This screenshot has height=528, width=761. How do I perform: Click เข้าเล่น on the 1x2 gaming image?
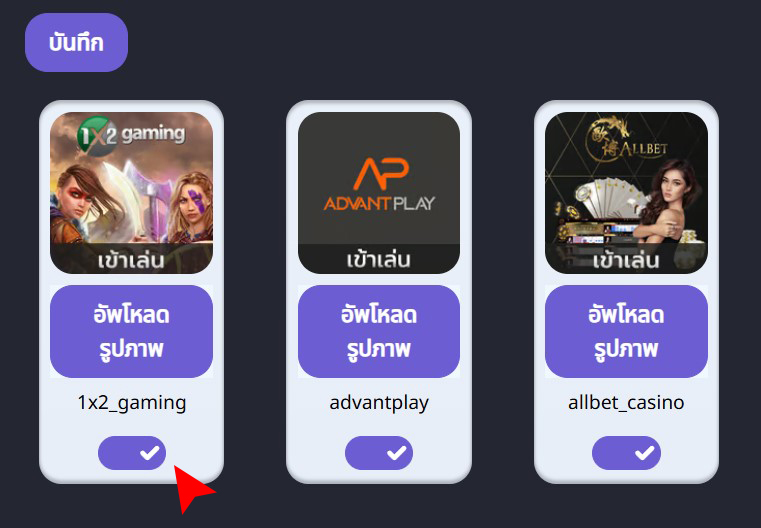(131, 260)
